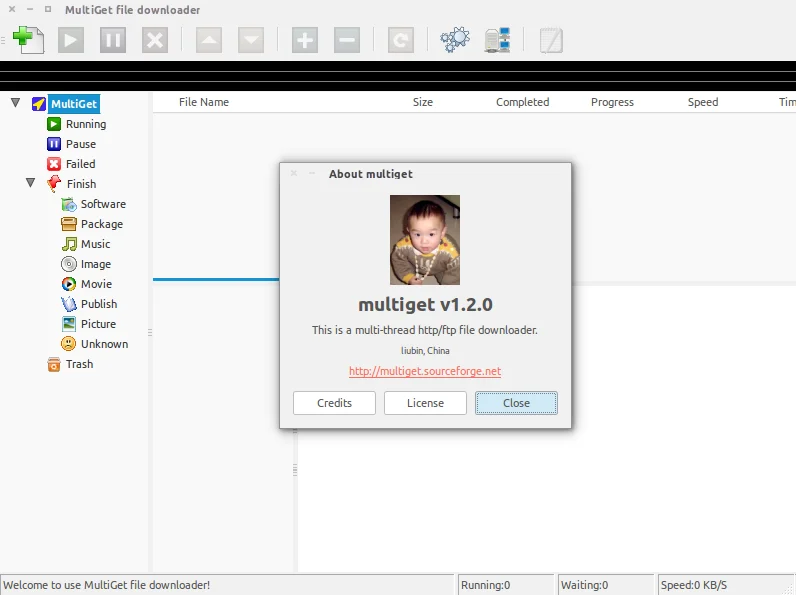Viewport: 796px width, 595px height.
Task: Sort by the Size column header
Action: 422,102
